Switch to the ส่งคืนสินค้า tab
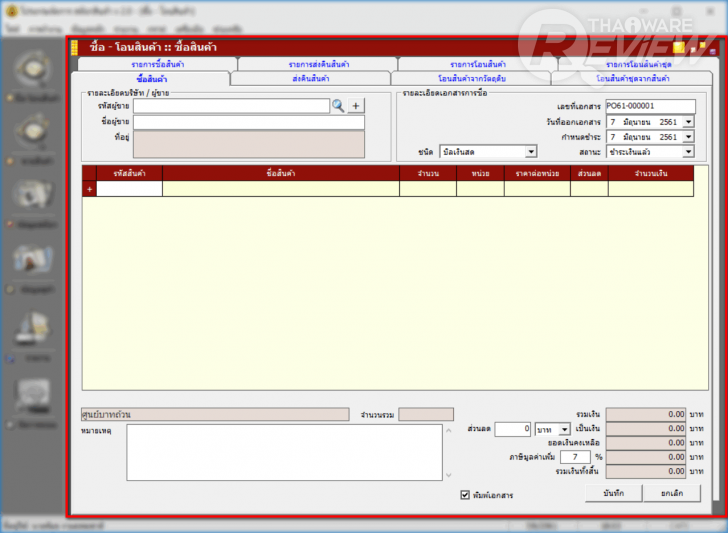This screenshot has width=728, height=533. [311, 78]
